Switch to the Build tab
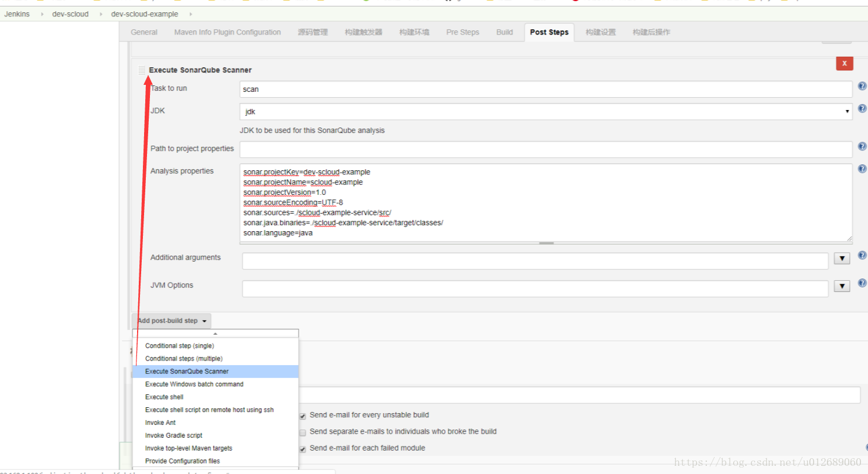 pos(504,32)
